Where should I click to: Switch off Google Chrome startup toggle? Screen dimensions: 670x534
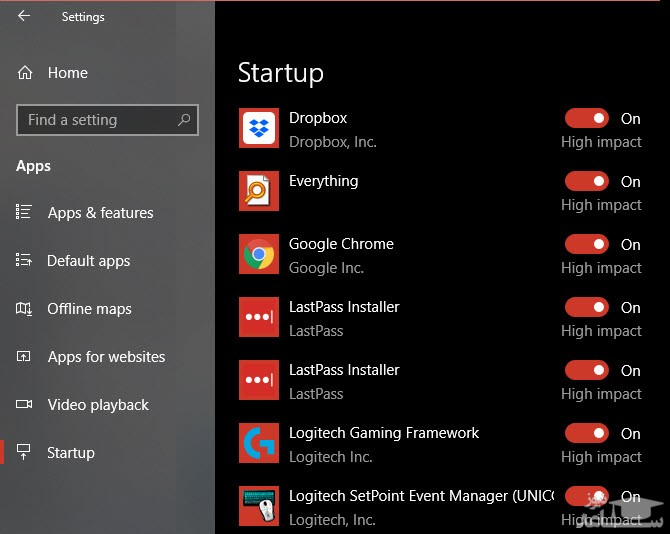click(586, 244)
